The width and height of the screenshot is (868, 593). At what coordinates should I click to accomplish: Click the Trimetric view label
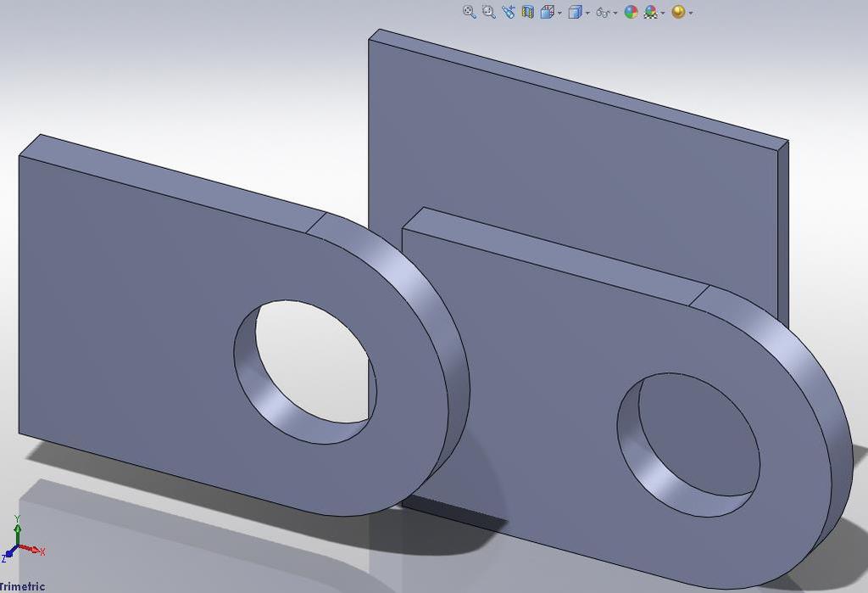click(22, 586)
